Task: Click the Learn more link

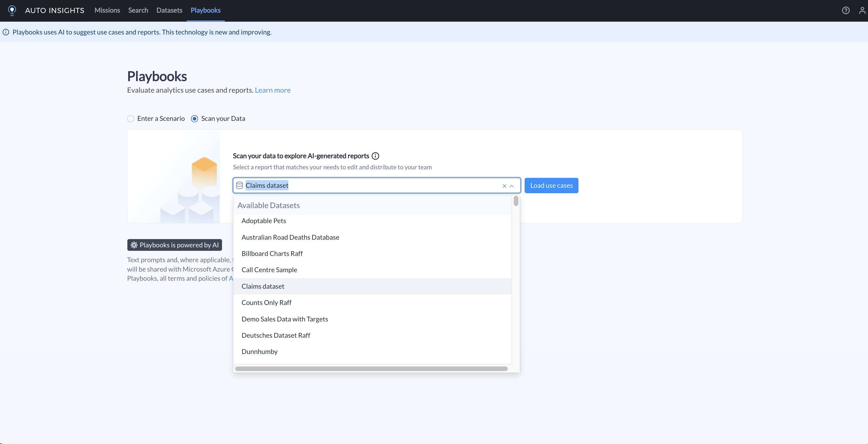Action: [x=272, y=89]
